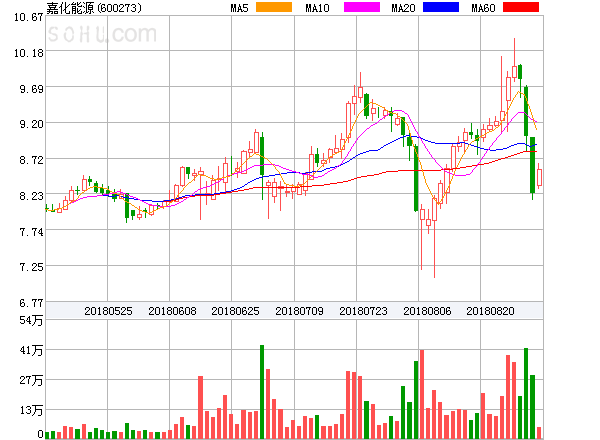Click the orange MA5 legend swatch
Viewport: 600px width, 440px height.
point(274,7)
